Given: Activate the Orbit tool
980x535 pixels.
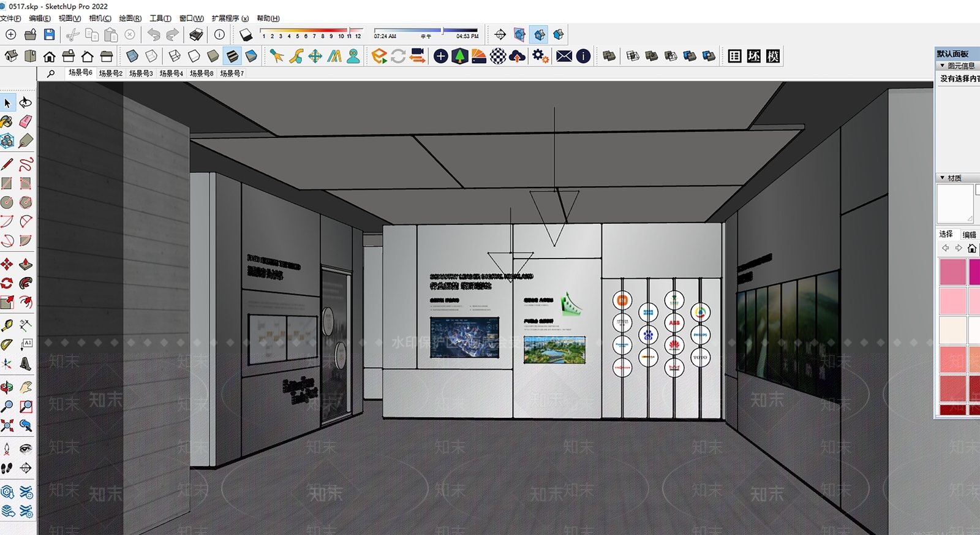Looking at the screenshot, I should pyautogui.click(x=7, y=387).
